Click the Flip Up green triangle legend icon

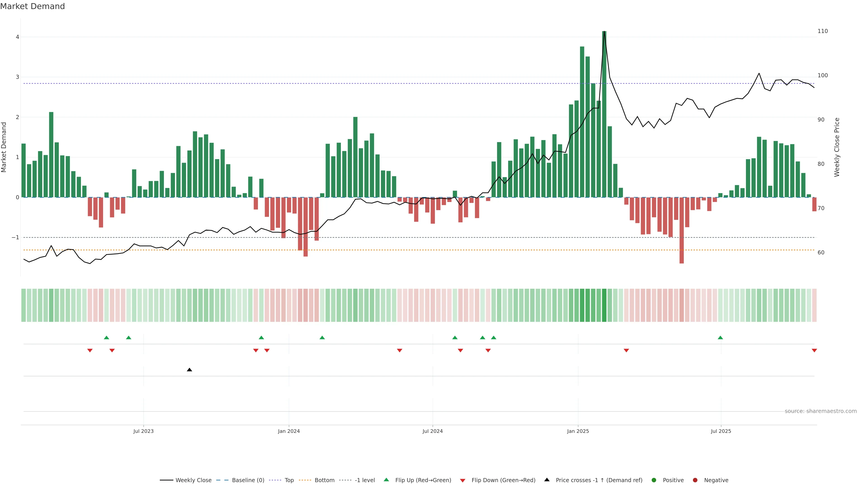tap(387, 480)
